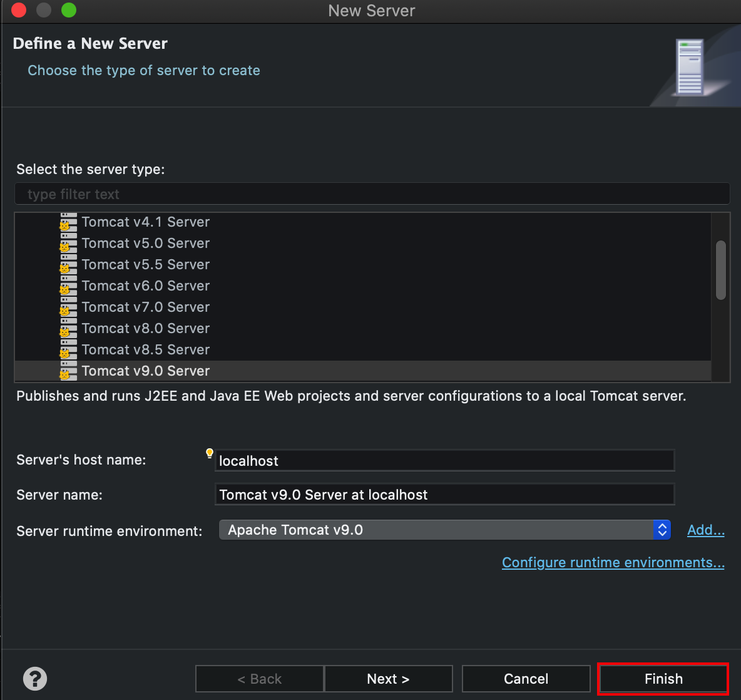The height and width of the screenshot is (700, 741).
Task: Open help with the question mark icon
Action: [35, 679]
